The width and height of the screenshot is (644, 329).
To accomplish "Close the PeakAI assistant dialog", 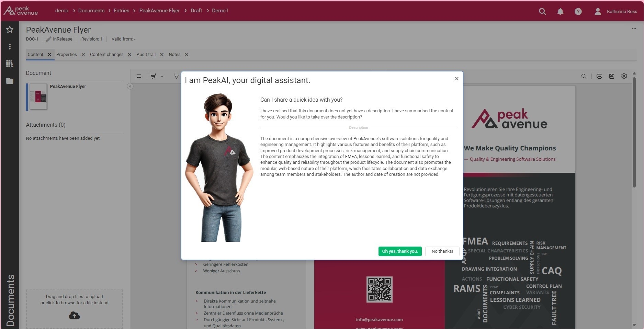I will (x=456, y=79).
